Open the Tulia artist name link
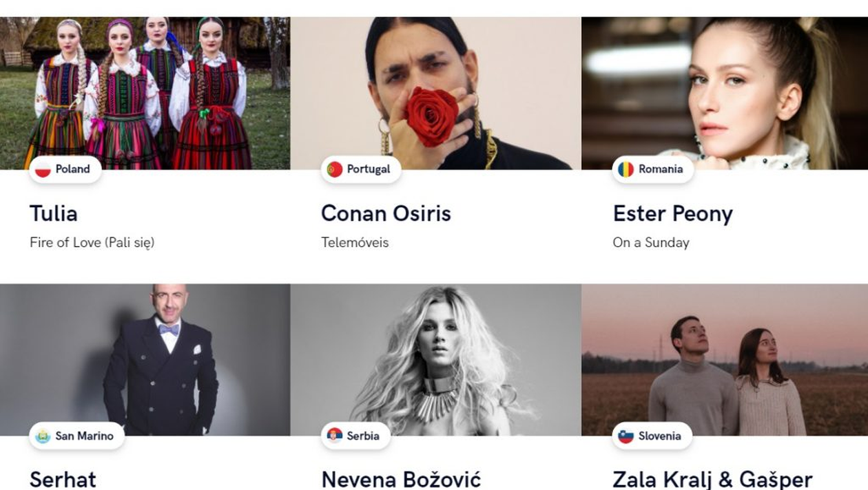Image resolution: width=868 pixels, height=490 pixels. (x=54, y=213)
